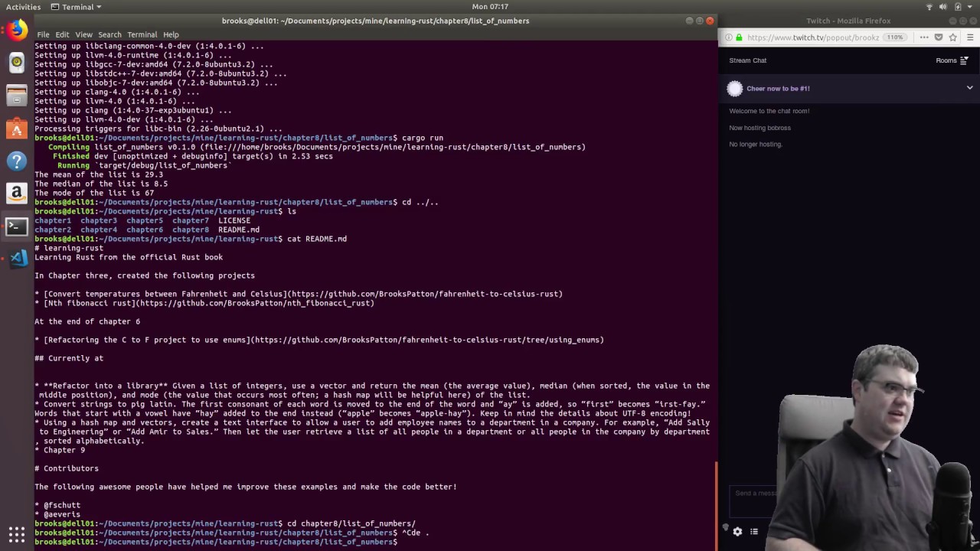Show site information icon in the address bar
The image size is (980, 551).
[728, 37]
